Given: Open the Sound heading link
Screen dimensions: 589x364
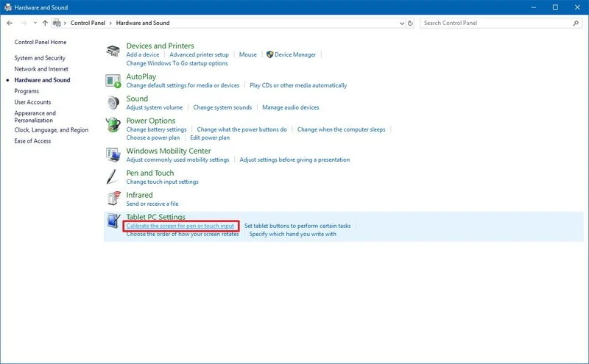Looking at the screenshot, I should (137, 99).
